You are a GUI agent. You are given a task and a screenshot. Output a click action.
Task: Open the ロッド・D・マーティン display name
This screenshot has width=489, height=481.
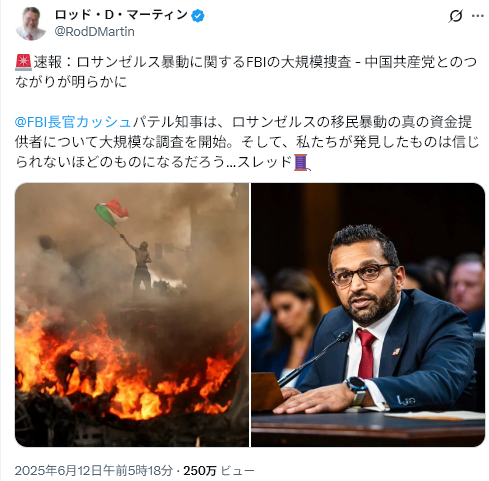coord(121,15)
